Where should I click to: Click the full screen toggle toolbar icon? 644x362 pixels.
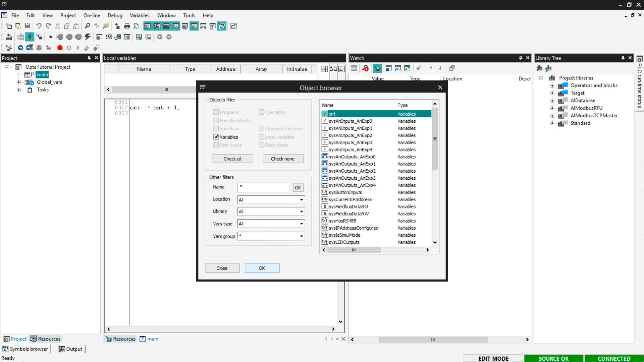(x=233, y=26)
